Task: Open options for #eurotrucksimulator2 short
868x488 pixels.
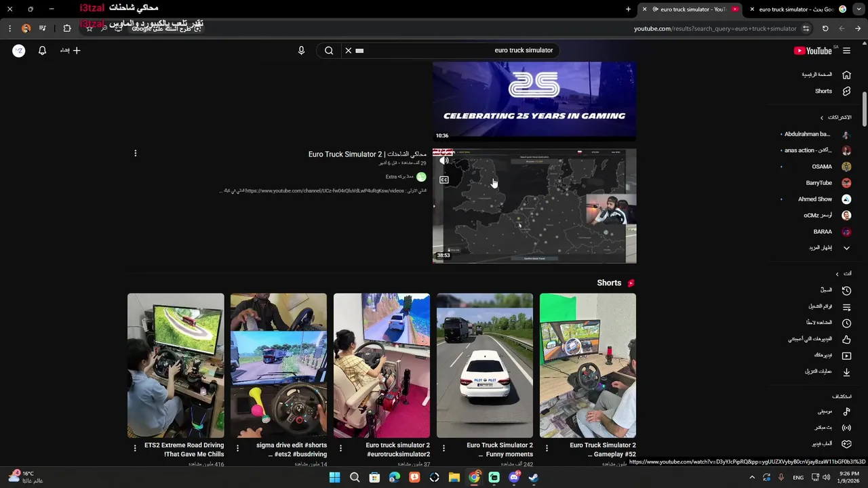Action: click(x=340, y=448)
